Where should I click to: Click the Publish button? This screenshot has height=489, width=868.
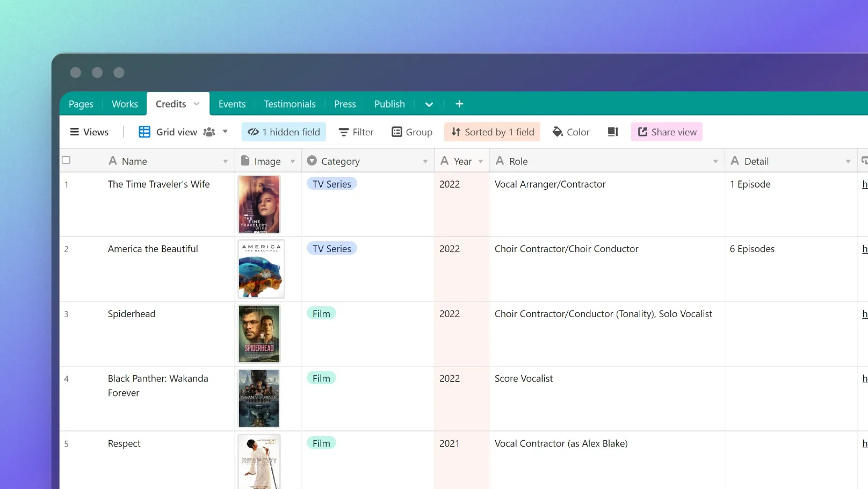[389, 104]
